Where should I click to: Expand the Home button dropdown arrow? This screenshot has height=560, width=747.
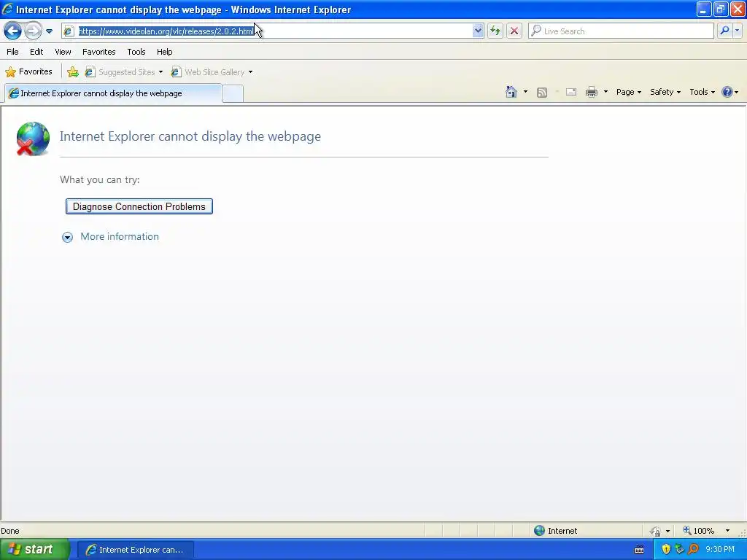click(x=525, y=92)
